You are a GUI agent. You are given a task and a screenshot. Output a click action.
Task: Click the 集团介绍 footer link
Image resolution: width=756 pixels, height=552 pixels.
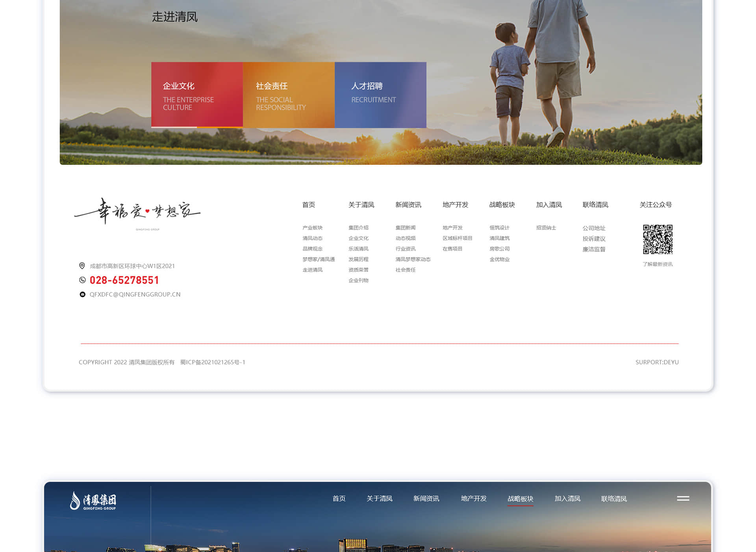click(x=358, y=228)
